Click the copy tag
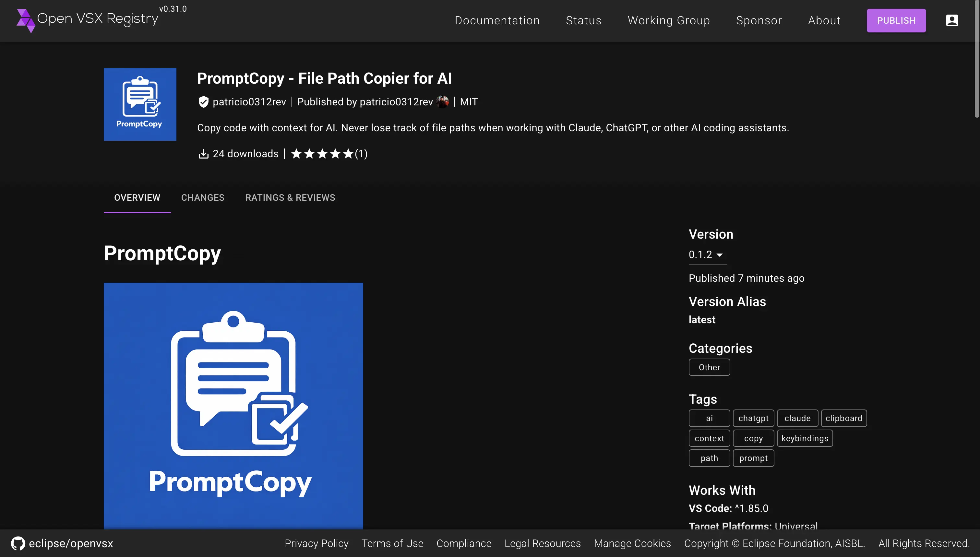 [753, 438]
